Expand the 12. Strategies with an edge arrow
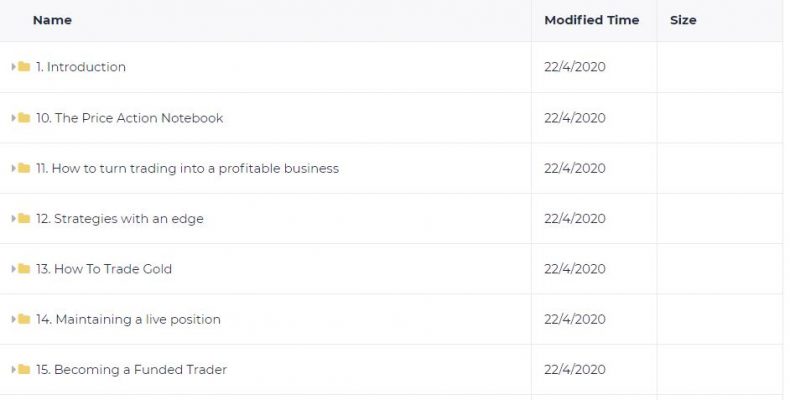The width and height of the screenshot is (790, 400). (14, 219)
